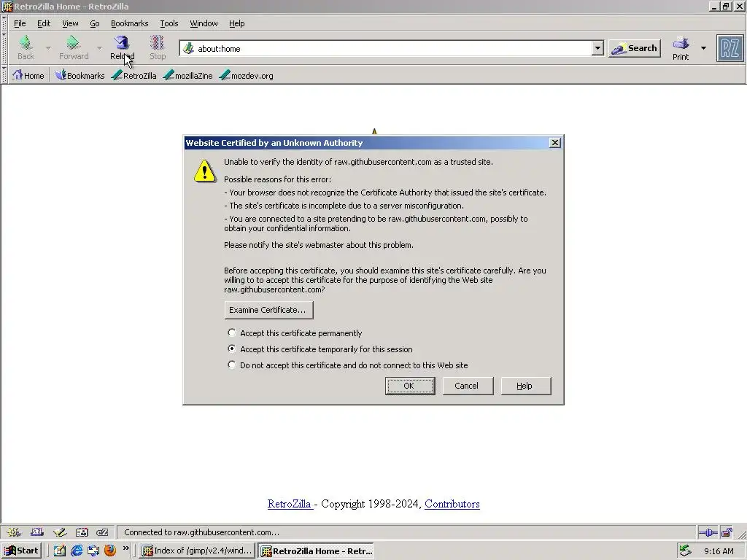Open the mozillaZine bookmark
This screenshot has height=560, width=747.
click(x=187, y=75)
